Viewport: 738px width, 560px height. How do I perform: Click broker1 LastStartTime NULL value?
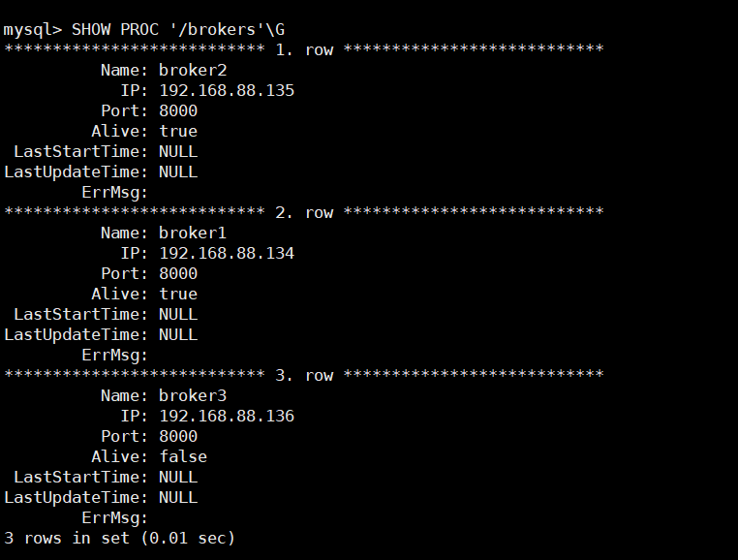tap(178, 314)
